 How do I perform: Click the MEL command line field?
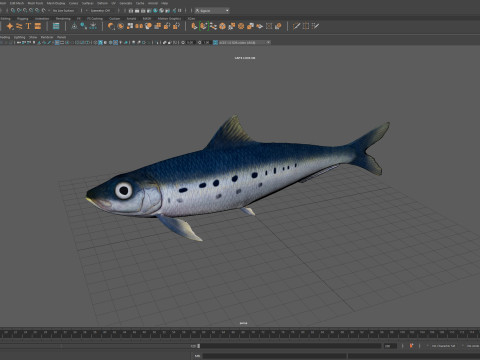coord(275,356)
